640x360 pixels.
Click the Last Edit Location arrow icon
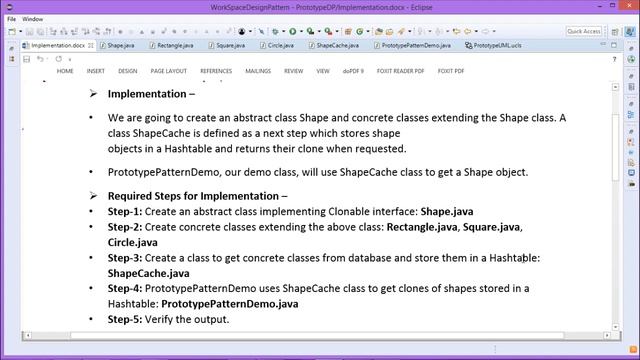(456, 31)
